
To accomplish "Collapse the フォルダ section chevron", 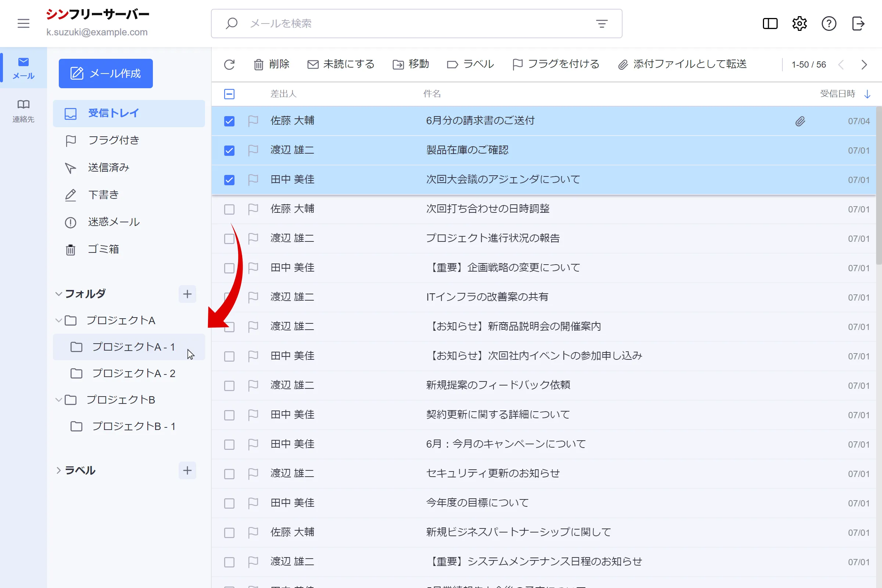I will (58, 294).
